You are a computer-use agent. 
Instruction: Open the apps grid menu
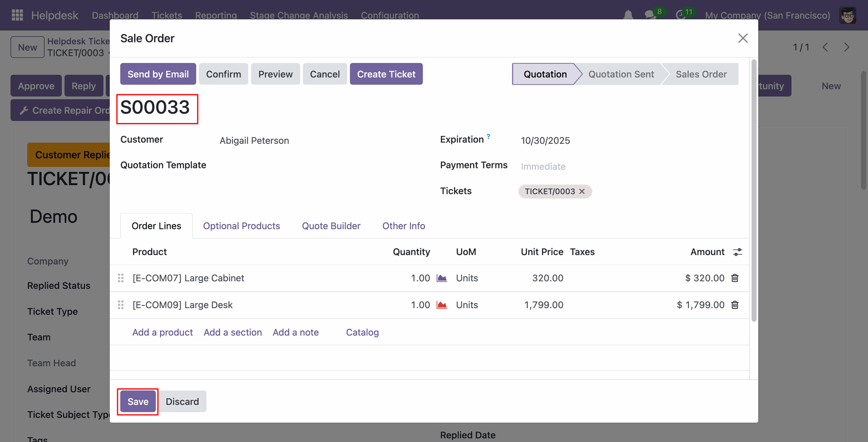(x=17, y=15)
